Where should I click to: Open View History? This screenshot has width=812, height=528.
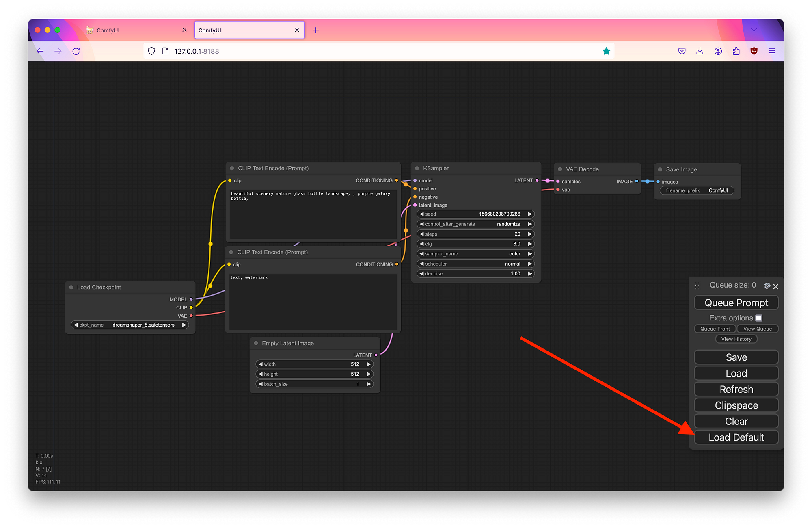(x=736, y=339)
